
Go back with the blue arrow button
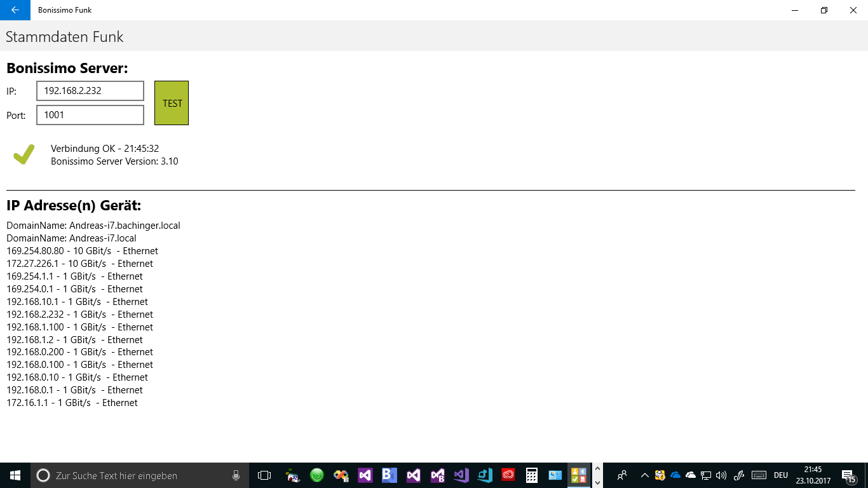15,10
